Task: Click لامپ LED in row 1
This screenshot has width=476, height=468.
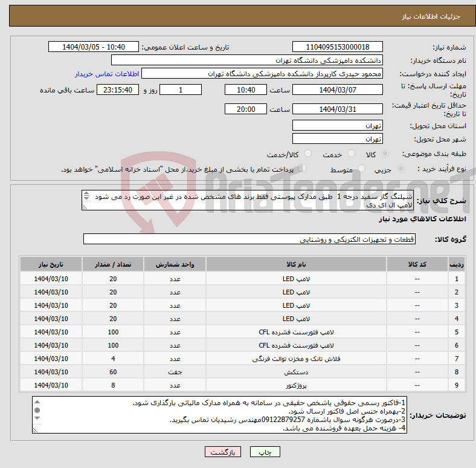Action: (x=296, y=279)
